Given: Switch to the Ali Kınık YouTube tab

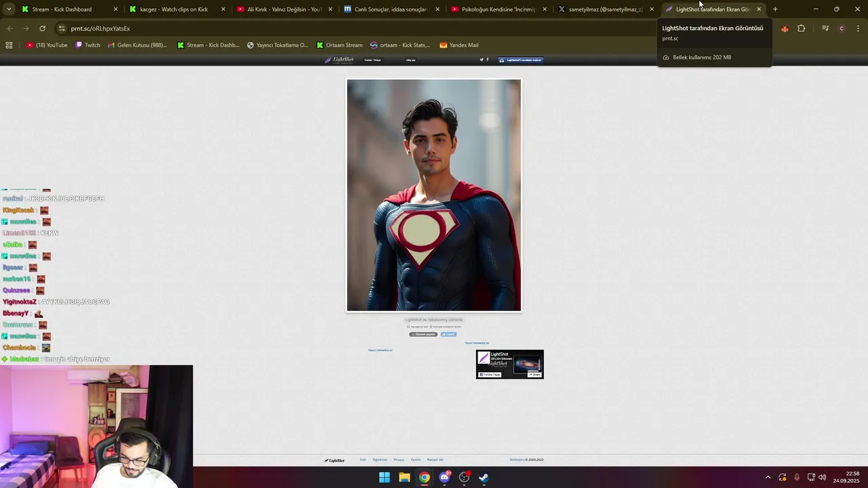Looking at the screenshot, I should click(284, 9).
